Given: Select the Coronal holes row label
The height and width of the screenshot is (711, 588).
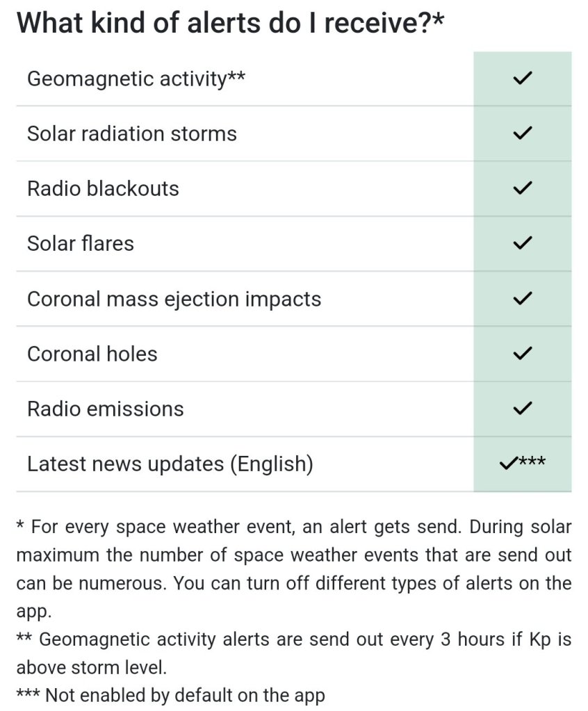Looking at the screenshot, I should point(92,354).
